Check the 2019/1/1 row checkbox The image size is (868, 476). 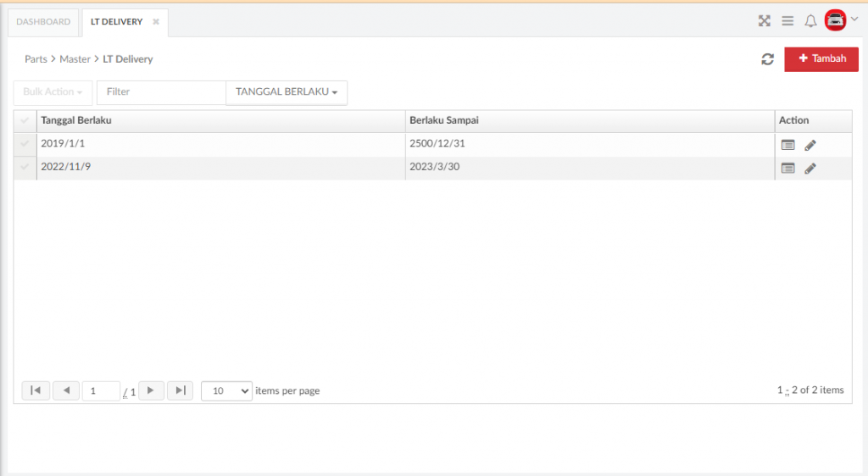click(x=25, y=144)
